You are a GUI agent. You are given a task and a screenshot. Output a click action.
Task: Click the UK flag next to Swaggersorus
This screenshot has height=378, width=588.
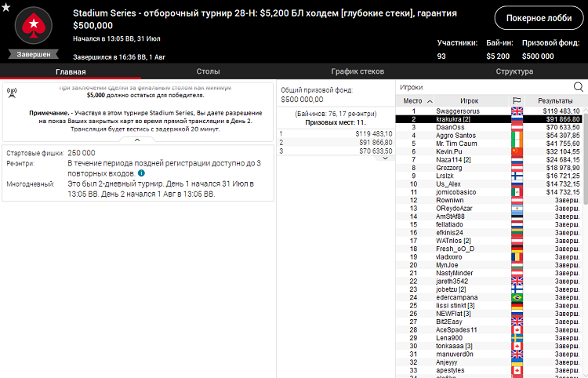pos(517,111)
